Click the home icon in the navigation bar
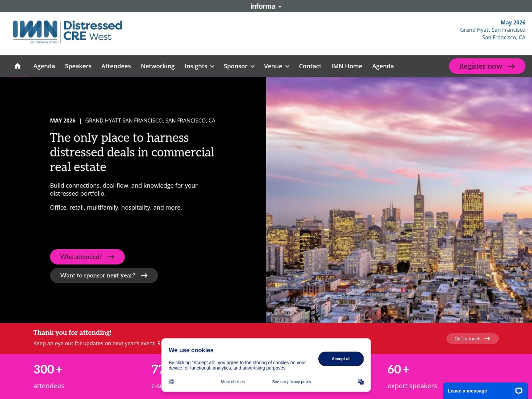This screenshot has width=532, height=399. (x=18, y=66)
